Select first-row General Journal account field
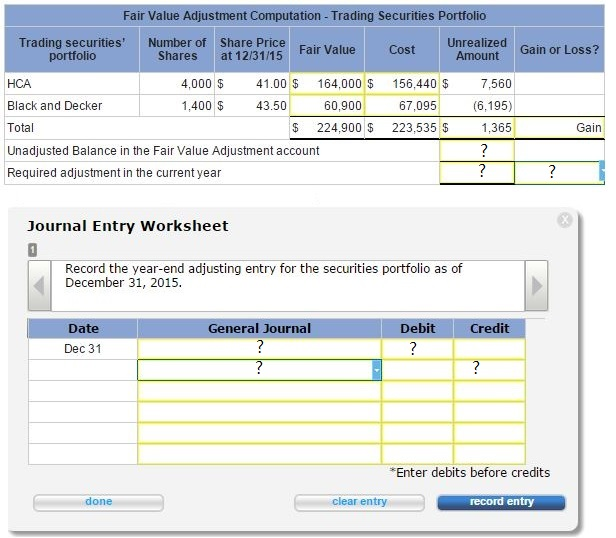Viewport: 616px width, 538px height. (259, 349)
